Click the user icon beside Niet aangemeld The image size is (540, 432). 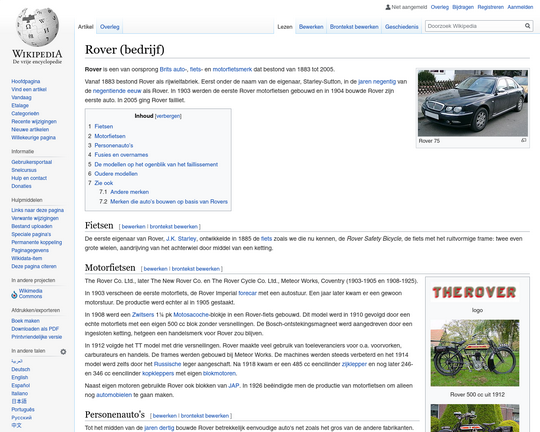pos(388,7)
